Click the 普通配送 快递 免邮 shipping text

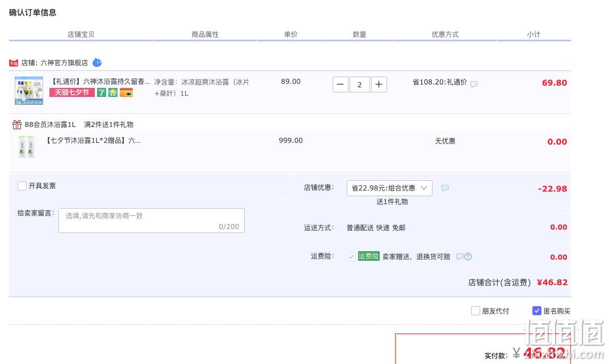tap(376, 228)
